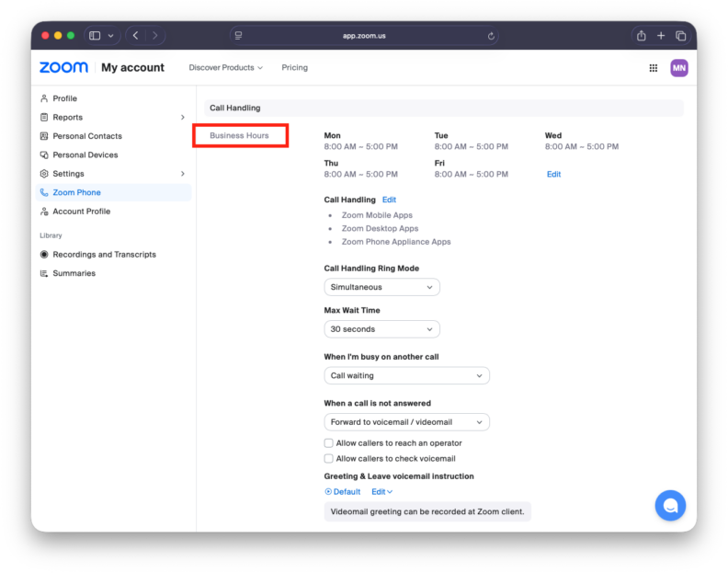The image size is (728, 573).
Task: Enable Allow callers to check voicemail
Action: point(329,459)
